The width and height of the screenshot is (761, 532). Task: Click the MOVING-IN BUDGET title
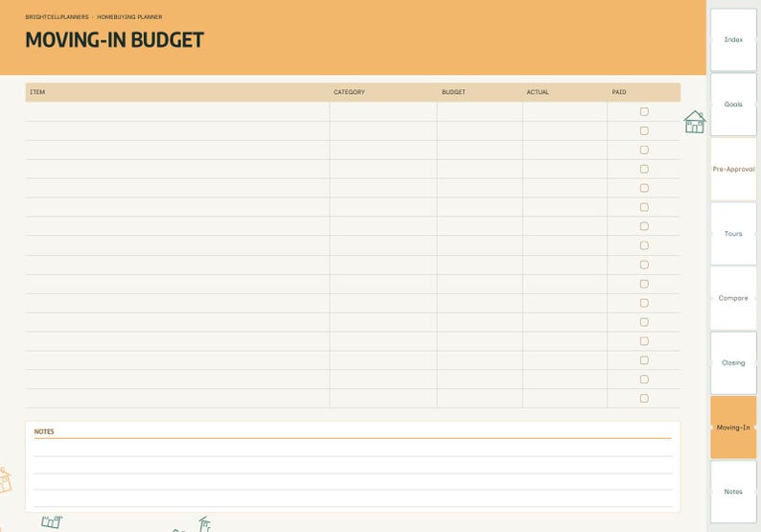(115, 40)
